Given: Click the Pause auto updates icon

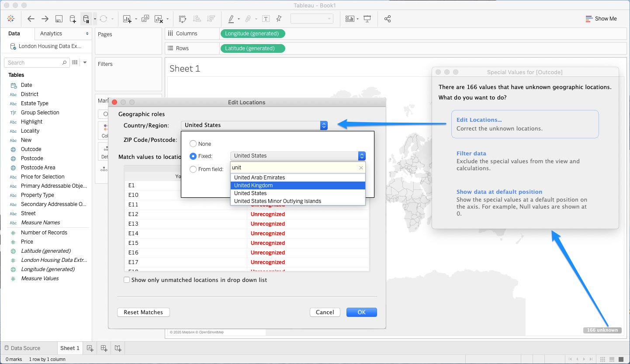Looking at the screenshot, I should point(86,19).
